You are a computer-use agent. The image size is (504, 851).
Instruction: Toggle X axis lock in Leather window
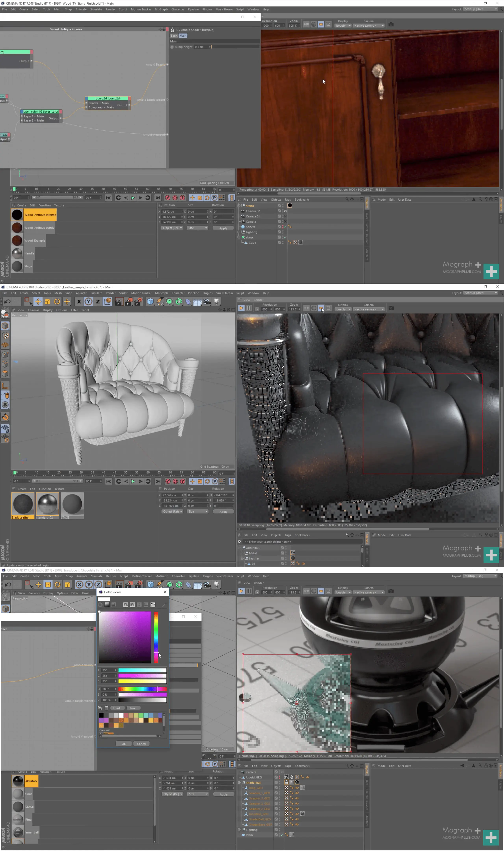(79, 301)
